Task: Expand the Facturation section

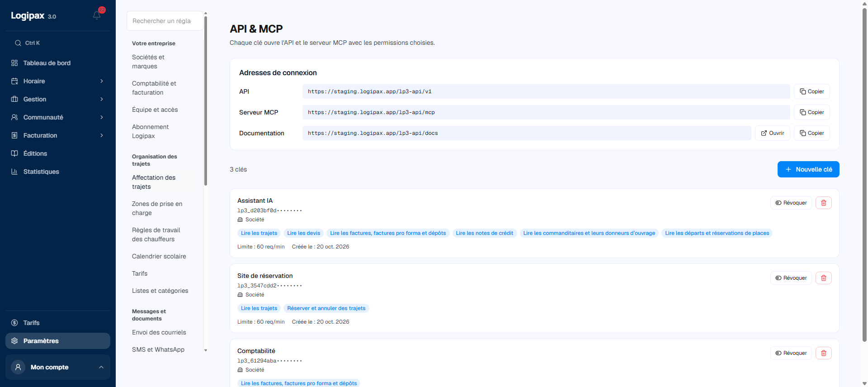Action: point(58,135)
